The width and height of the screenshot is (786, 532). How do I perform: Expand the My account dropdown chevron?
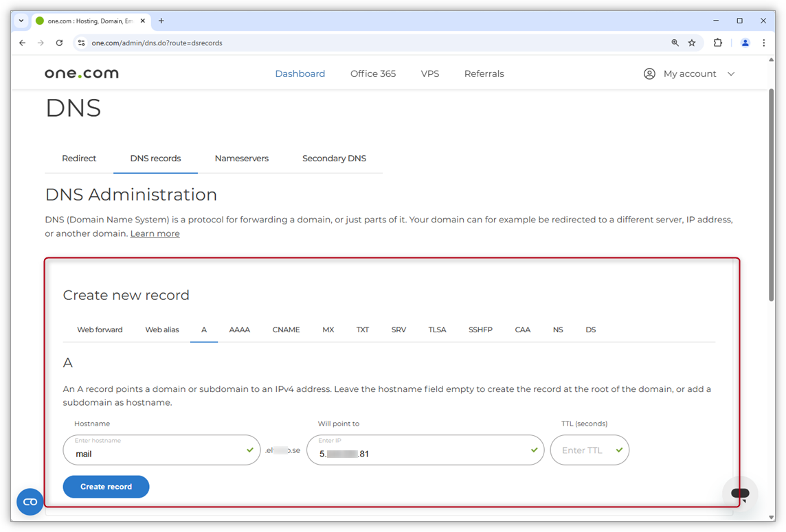coord(731,73)
